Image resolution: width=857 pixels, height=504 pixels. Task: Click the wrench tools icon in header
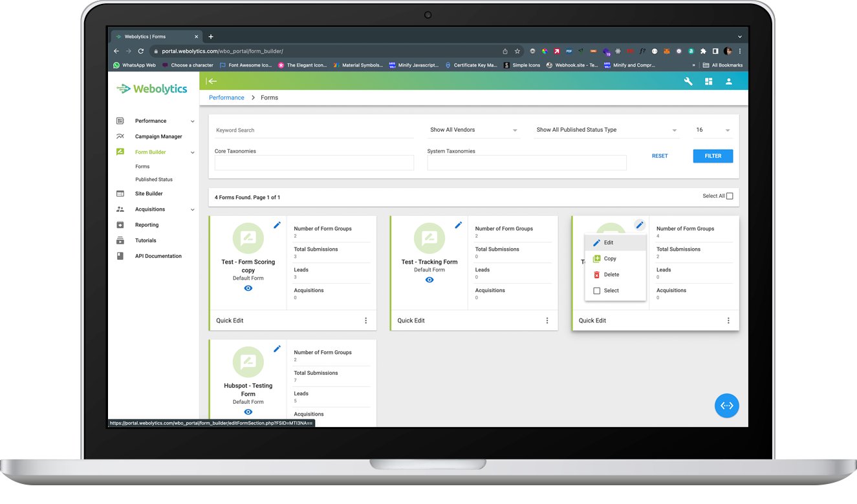688,81
